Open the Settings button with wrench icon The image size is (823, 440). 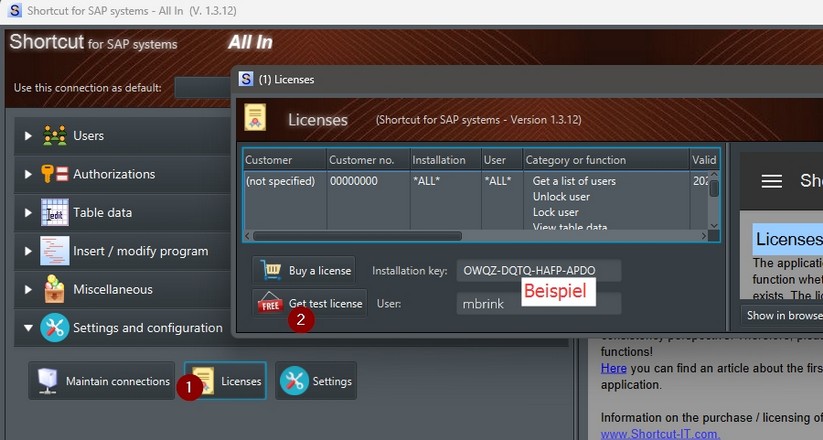(316, 381)
